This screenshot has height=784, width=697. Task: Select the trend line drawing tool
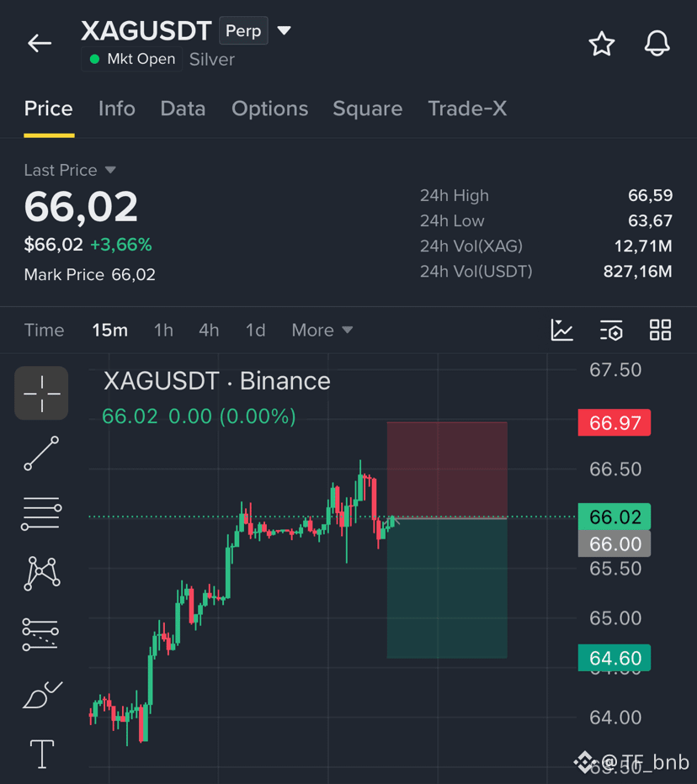pyautogui.click(x=41, y=453)
